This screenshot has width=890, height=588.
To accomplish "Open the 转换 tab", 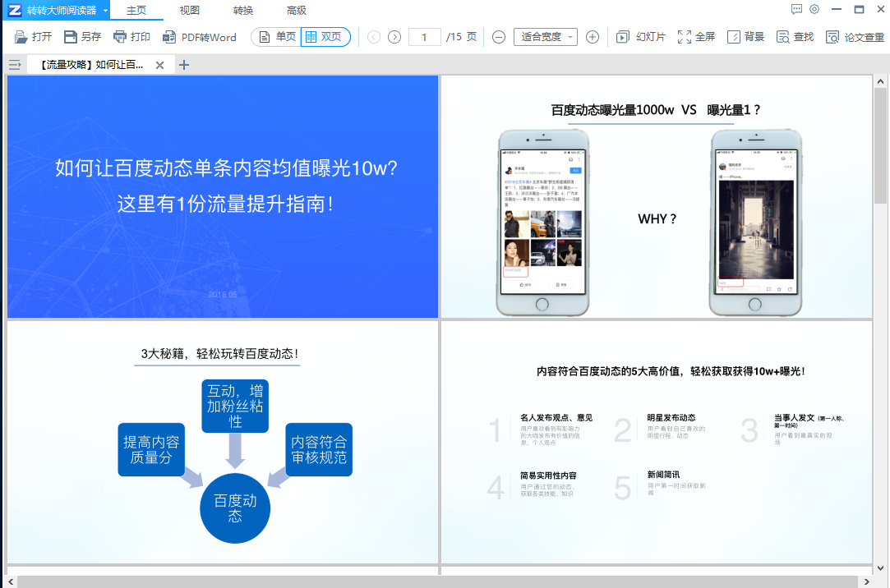I will 243,10.
